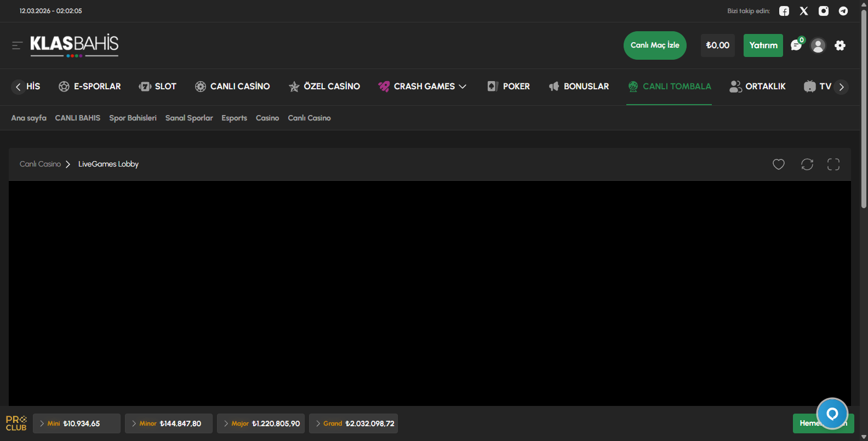The height and width of the screenshot is (441, 868).
Task: Open the X (Twitter) social icon
Action: tap(804, 11)
